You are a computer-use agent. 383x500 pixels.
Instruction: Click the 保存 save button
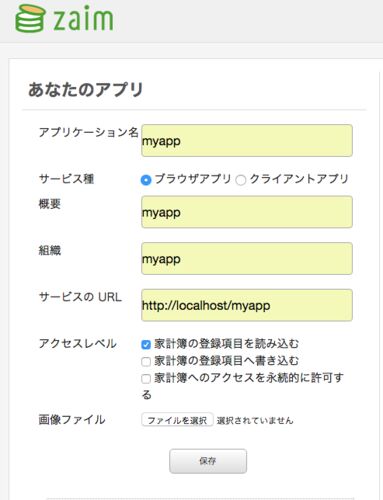[208, 461]
